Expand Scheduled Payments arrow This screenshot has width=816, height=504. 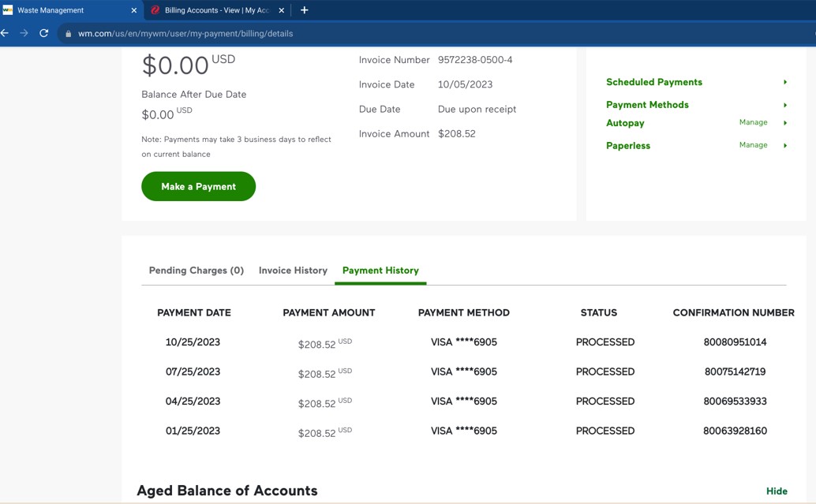coord(784,82)
